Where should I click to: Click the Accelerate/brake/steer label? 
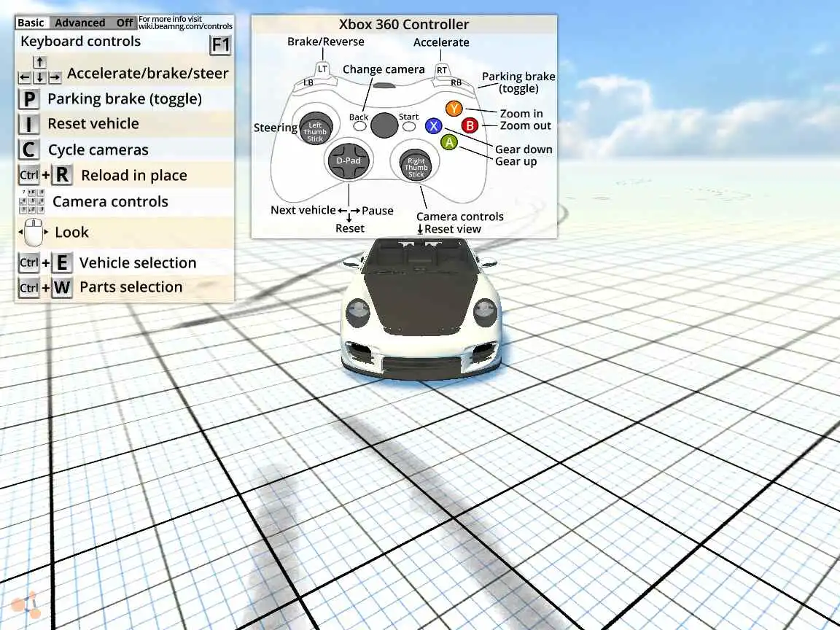(x=148, y=74)
